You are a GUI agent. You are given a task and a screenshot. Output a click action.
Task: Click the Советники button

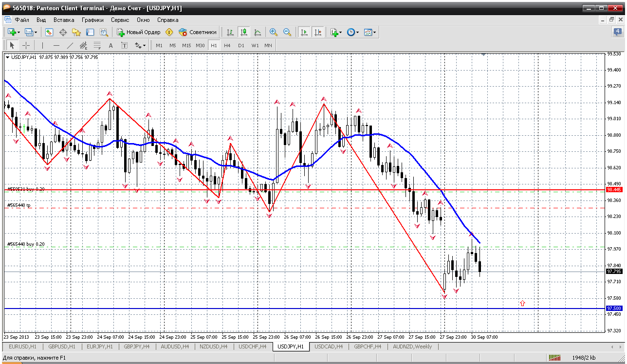click(198, 32)
